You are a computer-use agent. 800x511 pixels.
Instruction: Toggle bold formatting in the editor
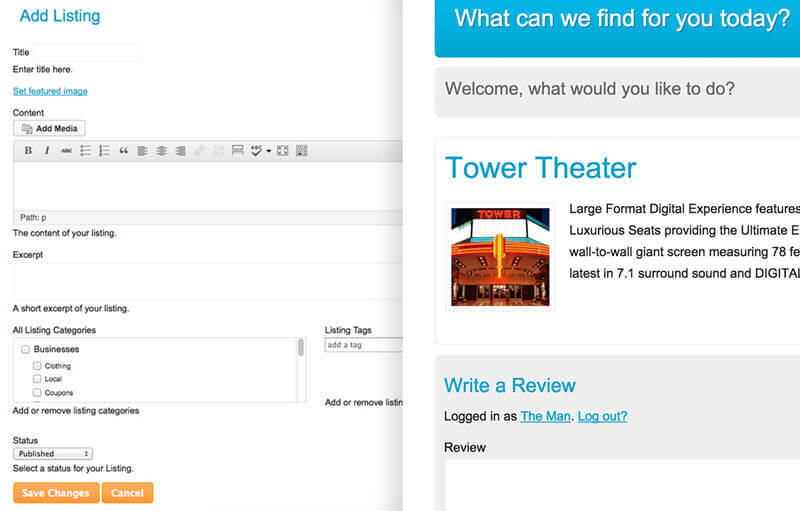(28, 151)
